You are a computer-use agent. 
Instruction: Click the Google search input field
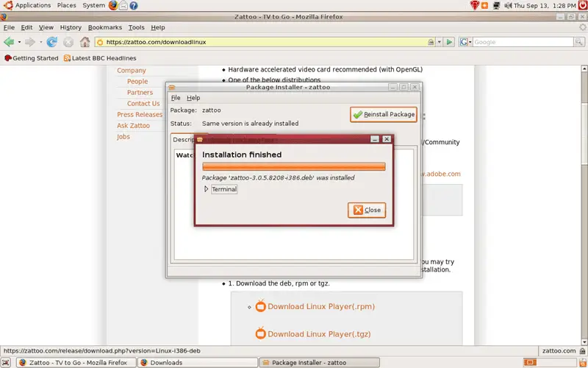[x=523, y=42]
